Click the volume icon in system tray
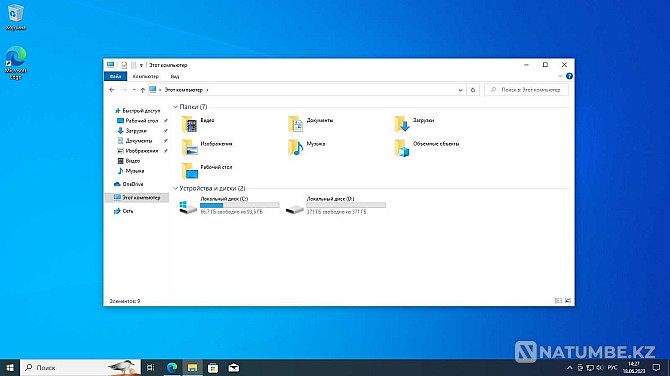Viewport: 670px width, 376px height. 599,367
